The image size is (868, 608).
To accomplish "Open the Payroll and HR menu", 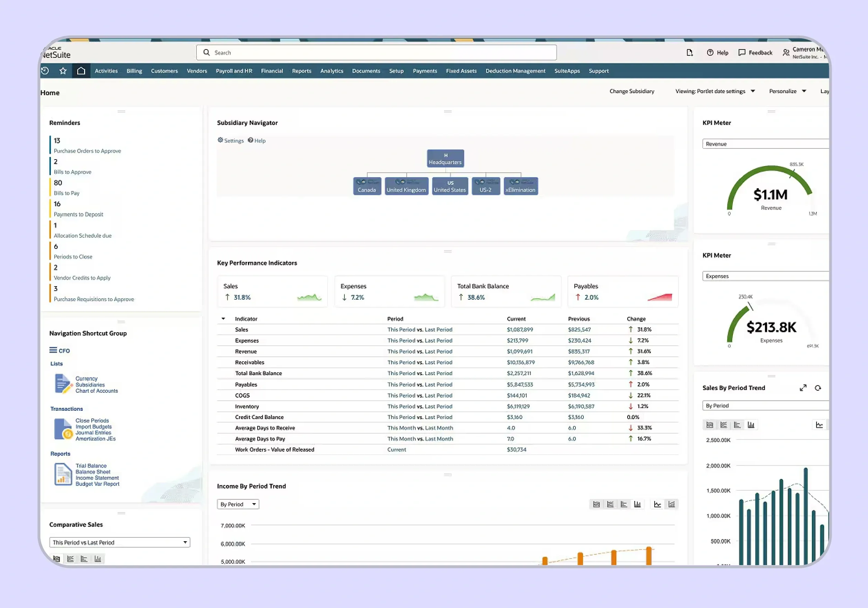I will pyautogui.click(x=234, y=71).
